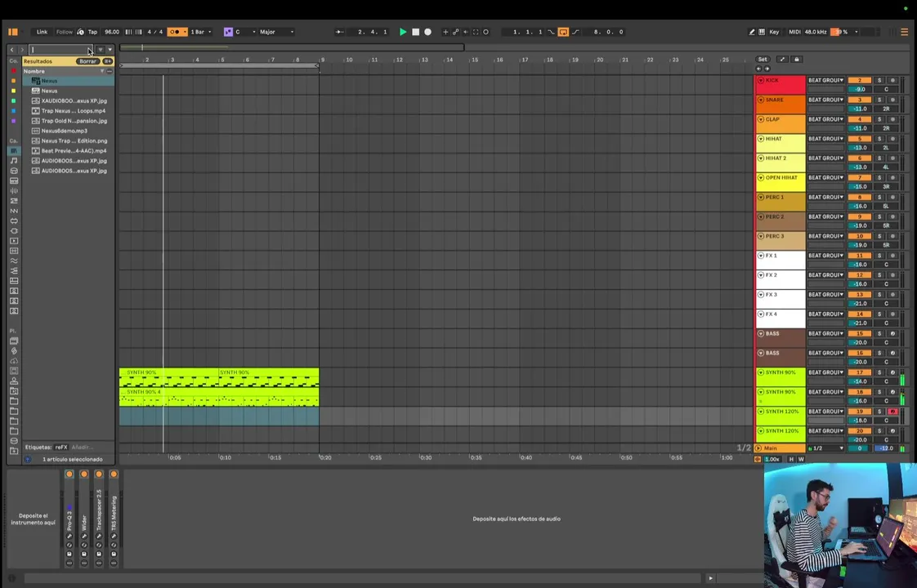
Task: Click the W optimize width button
Action: click(x=801, y=460)
